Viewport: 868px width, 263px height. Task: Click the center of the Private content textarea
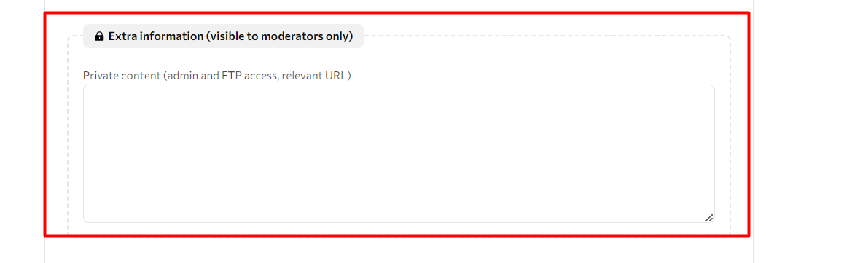399,154
